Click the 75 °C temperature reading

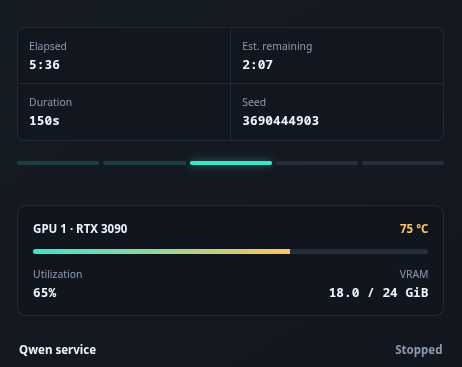click(414, 229)
